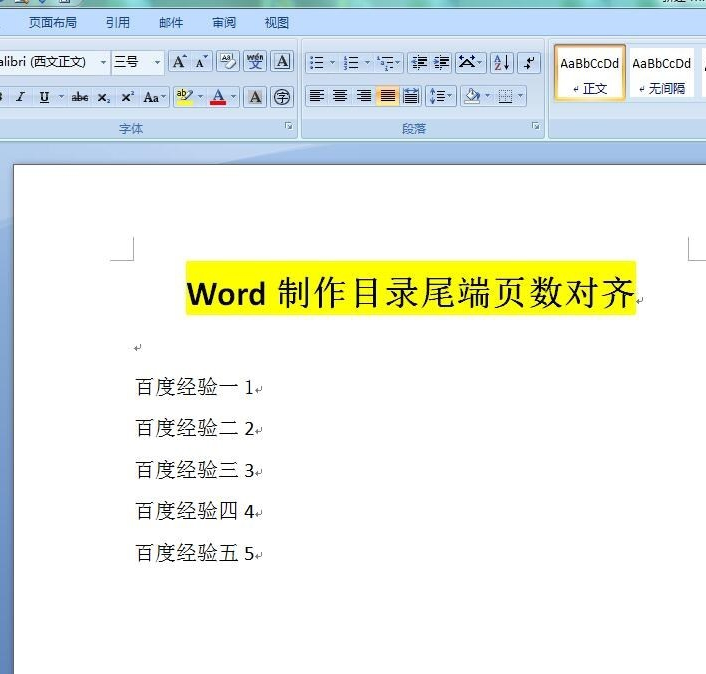The width and height of the screenshot is (706, 674).
Task: Open the Asian Layout menu
Action: (470, 63)
